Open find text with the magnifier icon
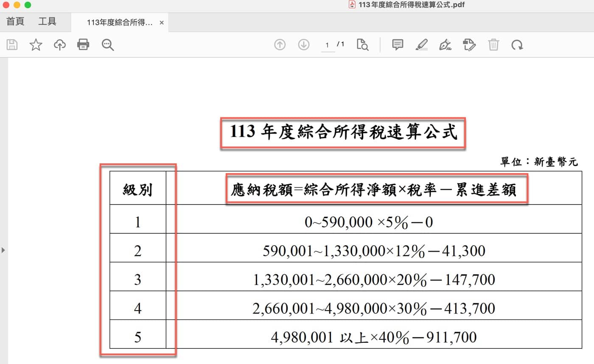This screenshot has height=364, width=594. [x=108, y=45]
